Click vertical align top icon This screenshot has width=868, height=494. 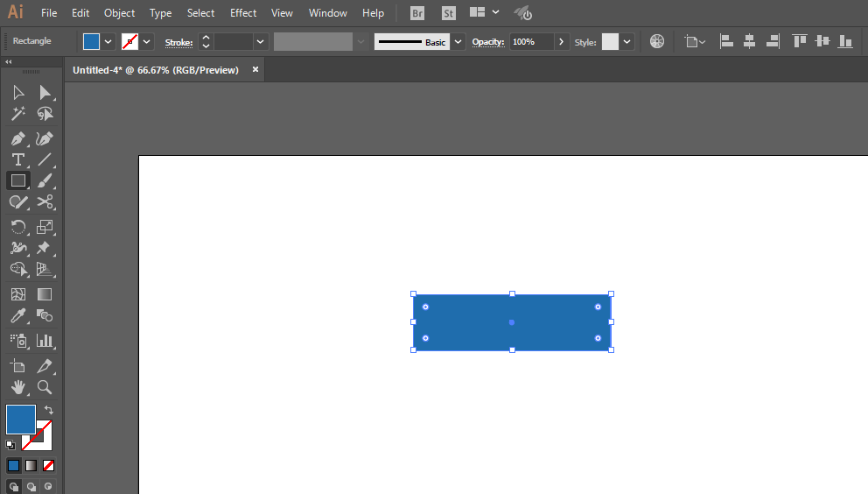point(800,41)
